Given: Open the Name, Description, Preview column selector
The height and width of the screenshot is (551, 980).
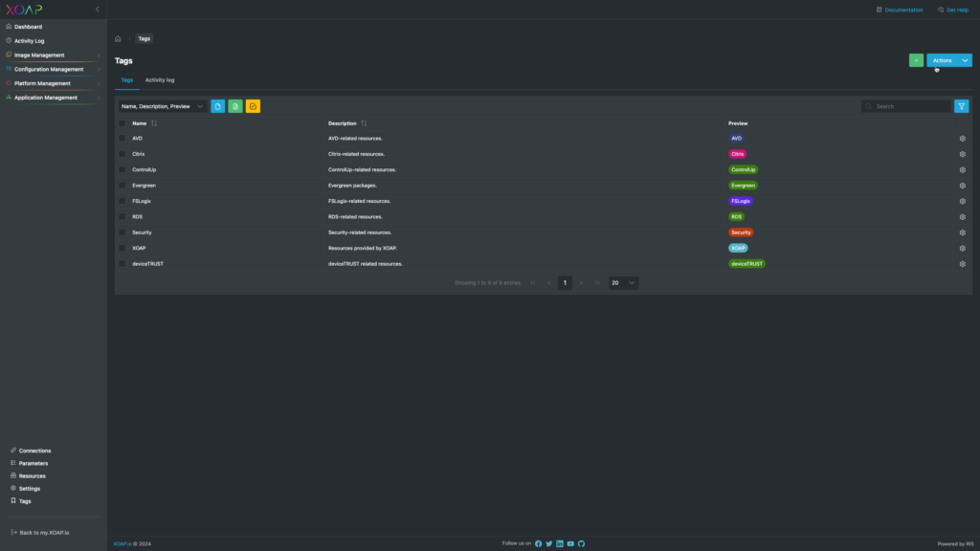Looking at the screenshot, I should [162, 106].
